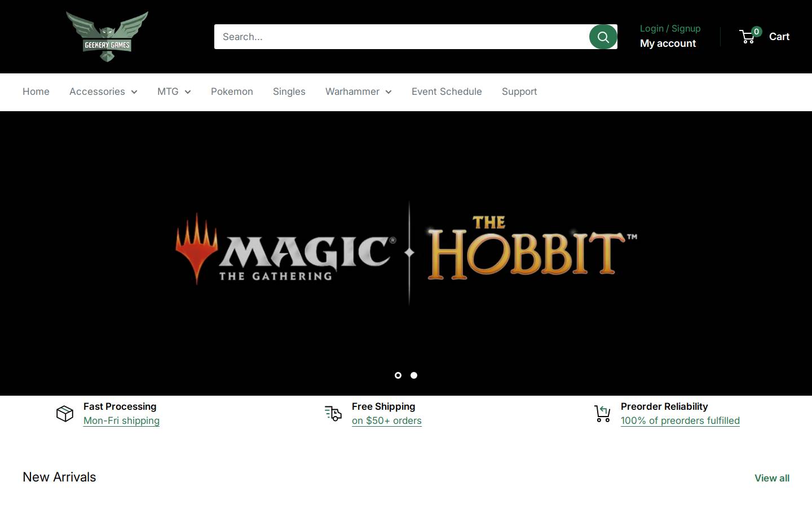Expand the MTG menu chevron
Viewport: 812px width, 508px height.
pos(188,92)
